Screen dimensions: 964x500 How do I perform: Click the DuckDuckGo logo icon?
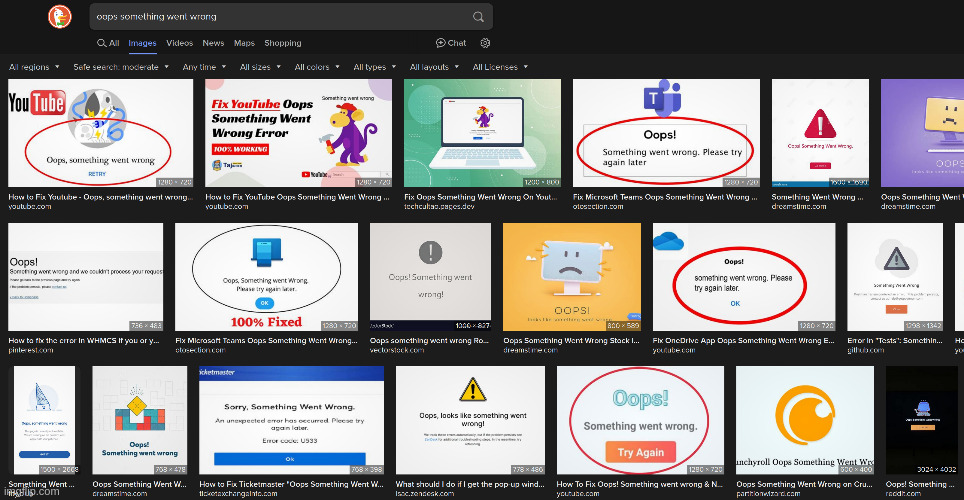click(60, 17)
